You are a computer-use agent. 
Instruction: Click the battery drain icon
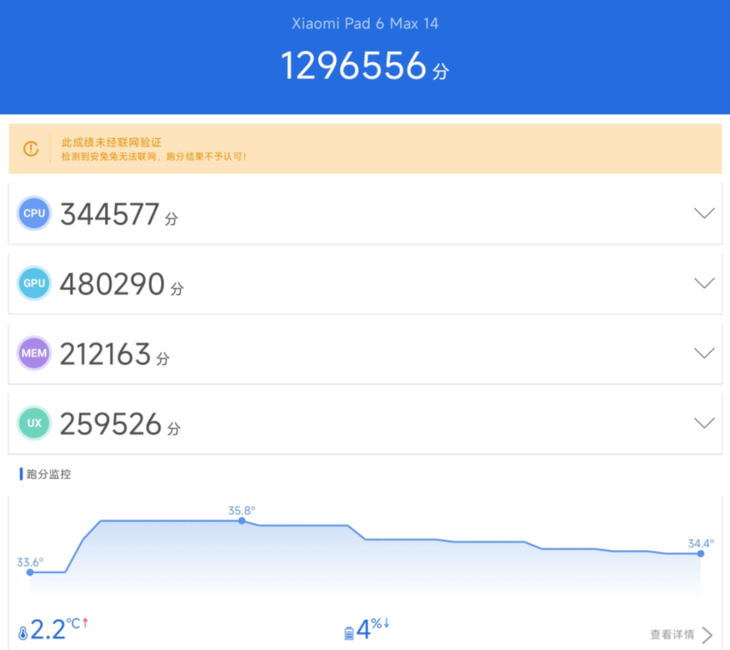pyautogui.click(x=349, y=633)
